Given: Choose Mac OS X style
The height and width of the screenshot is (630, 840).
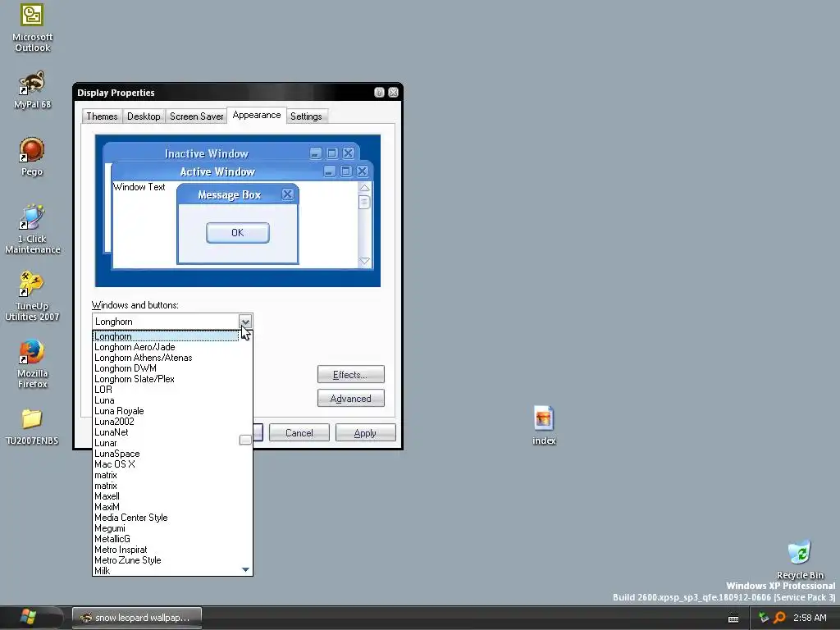Looking at the screenshot, I should [x=166, y=464].
